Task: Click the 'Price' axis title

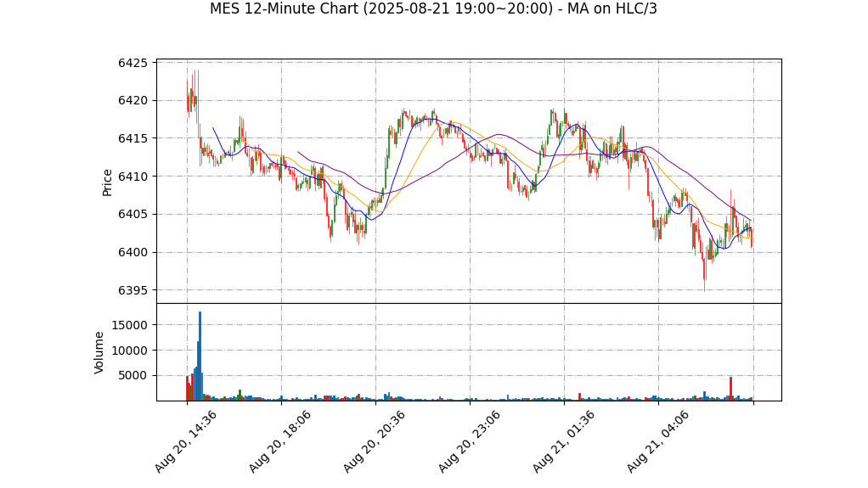Action: 107,182
